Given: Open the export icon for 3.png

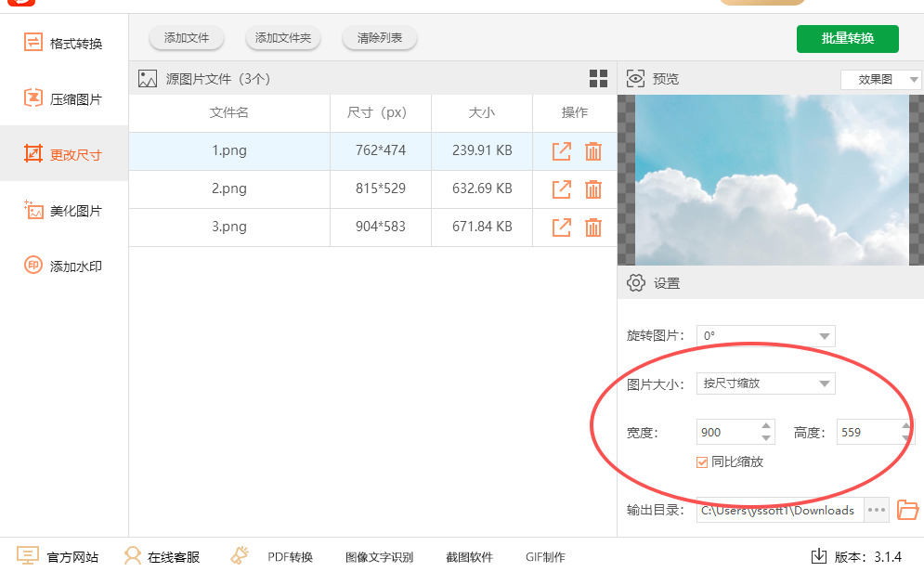Looking at the screenshot, I should (562, 227).
